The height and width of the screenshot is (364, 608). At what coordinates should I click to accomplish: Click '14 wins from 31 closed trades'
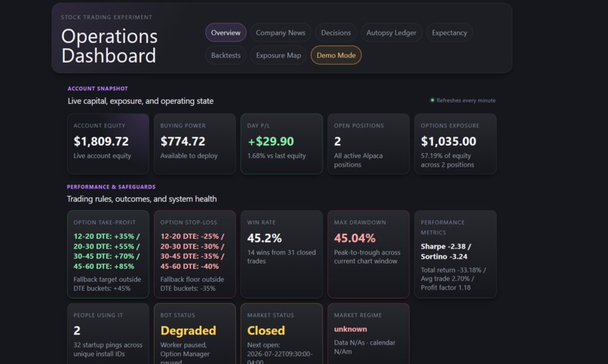[281, 257]
